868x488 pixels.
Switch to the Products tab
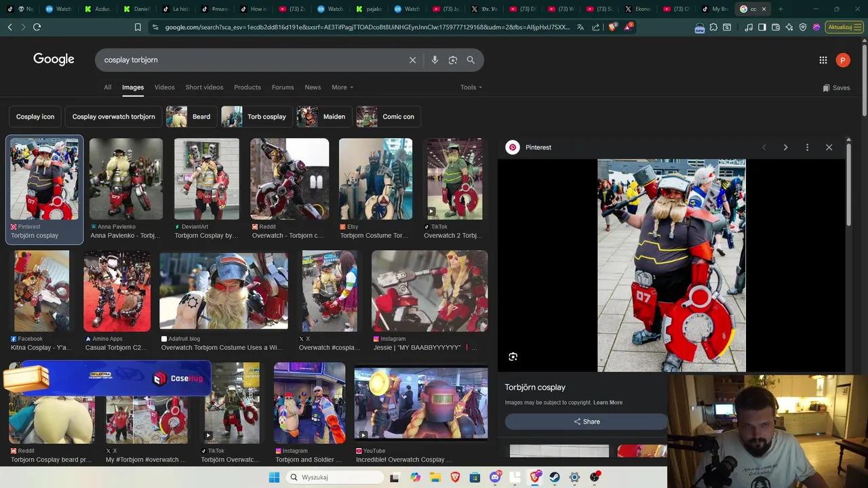pyautogui.click(x=248, y=87)
